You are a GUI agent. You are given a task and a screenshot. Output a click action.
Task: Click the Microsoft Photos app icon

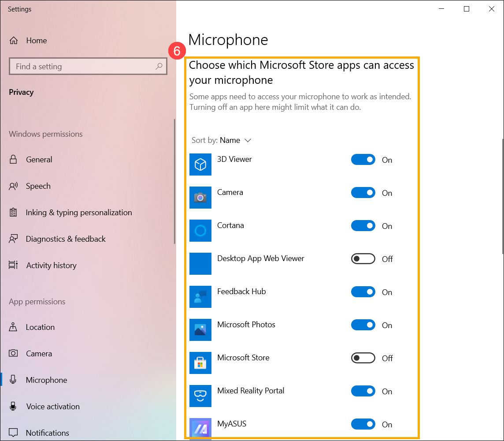[200, 330]
